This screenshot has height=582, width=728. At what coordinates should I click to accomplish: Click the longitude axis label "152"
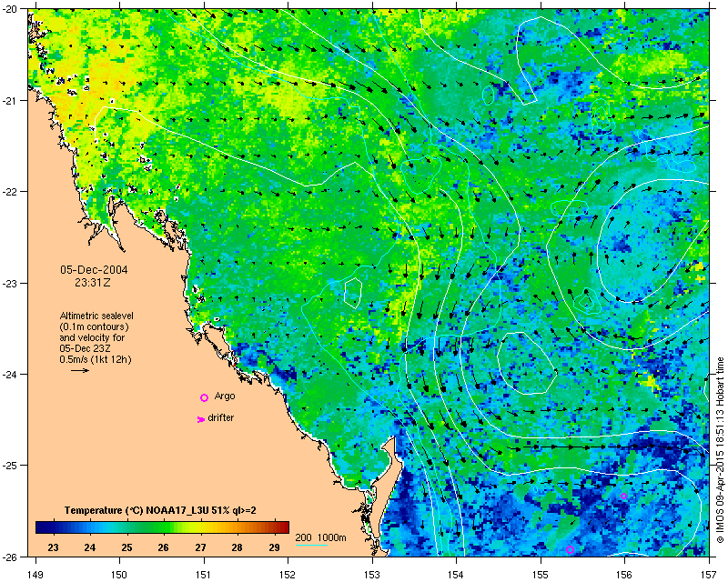288,575
